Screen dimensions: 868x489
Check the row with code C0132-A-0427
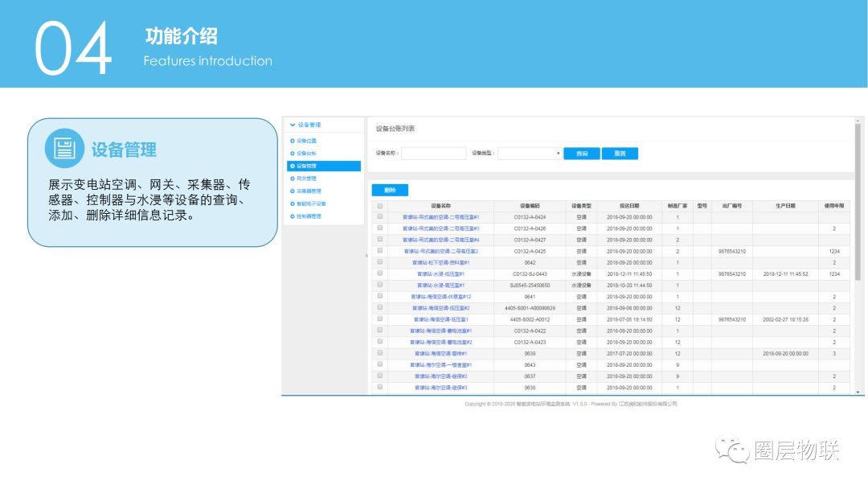[x=379, y=239]
